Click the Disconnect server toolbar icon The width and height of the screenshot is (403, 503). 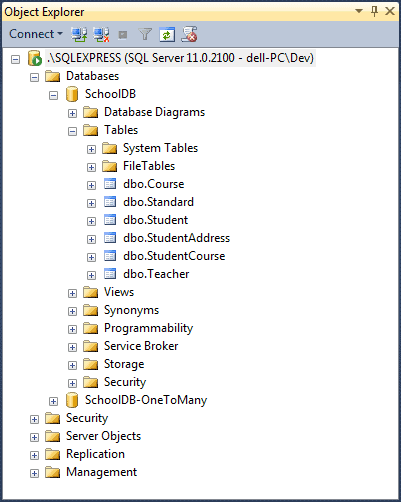pos(101,34)
